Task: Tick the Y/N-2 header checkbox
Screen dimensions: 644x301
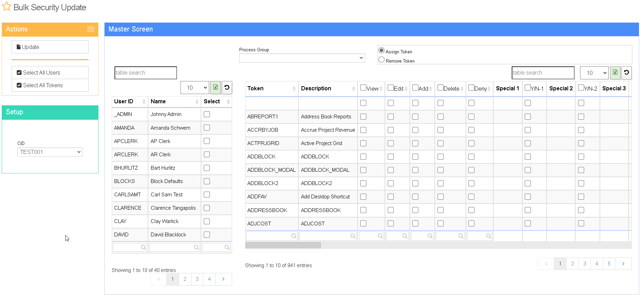Action: (581, 88)
